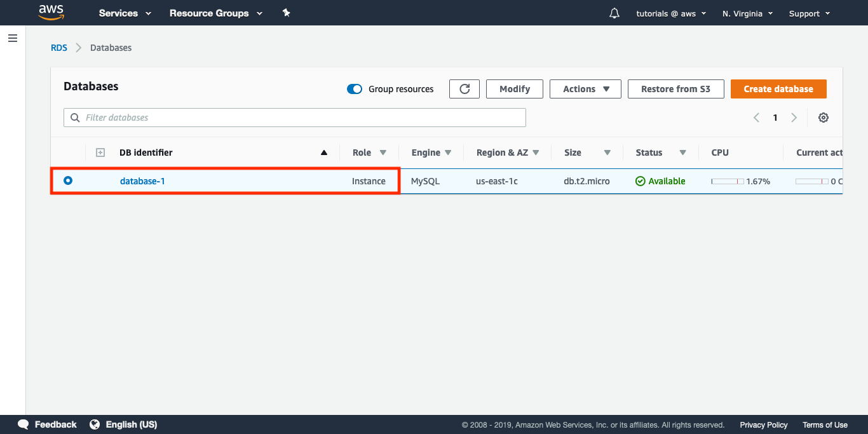Image resolution: width=868 pixels, height=434 pixels.
Task: Click the CPU usage bar for database-1
Action: pyautogui.click(x=728, y=182)
